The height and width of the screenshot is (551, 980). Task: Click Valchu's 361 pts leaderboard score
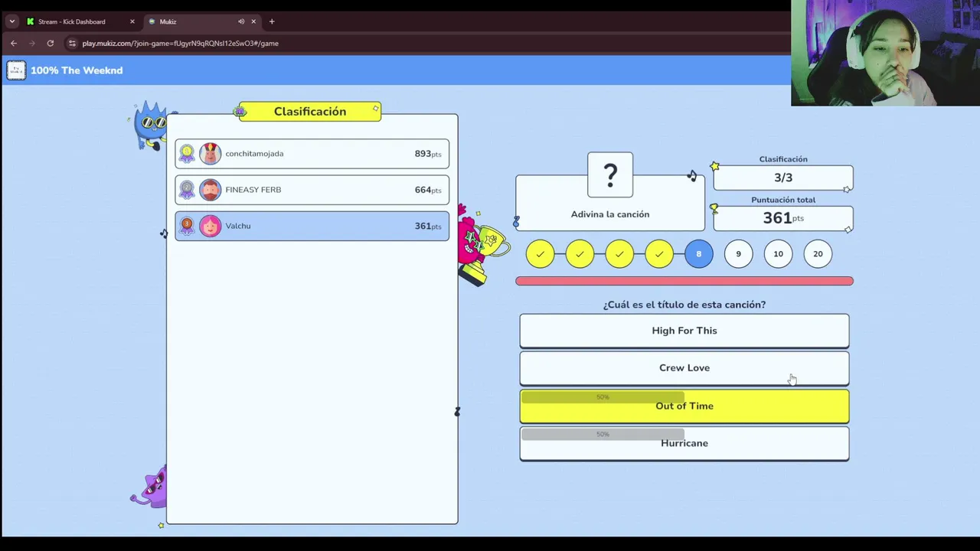428,226
